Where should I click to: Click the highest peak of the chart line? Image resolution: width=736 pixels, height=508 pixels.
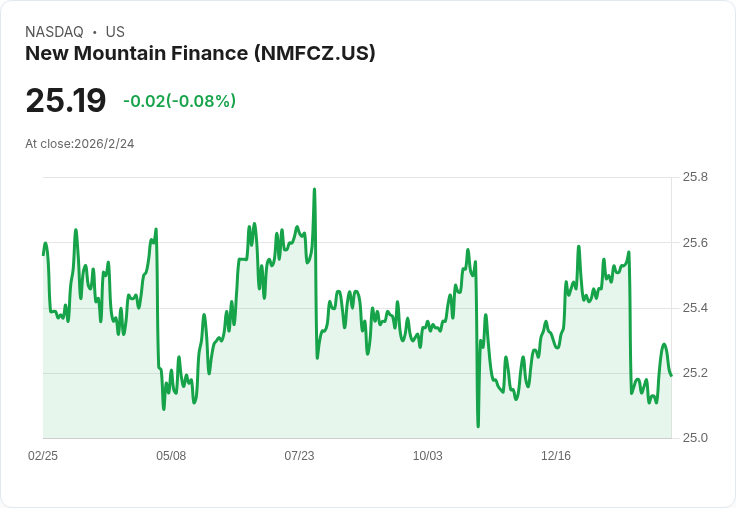click(315, 189)
